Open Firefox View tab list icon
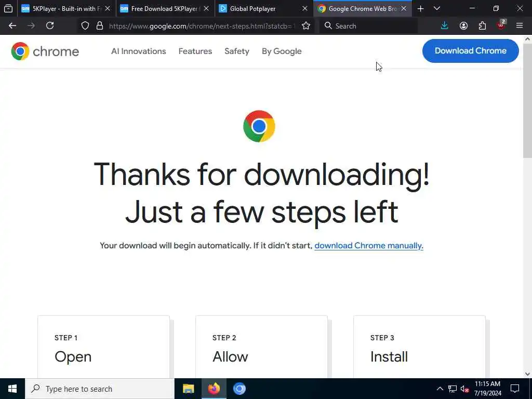The height and width of the screenshot is (399, 532). click(x=8, y=8)
